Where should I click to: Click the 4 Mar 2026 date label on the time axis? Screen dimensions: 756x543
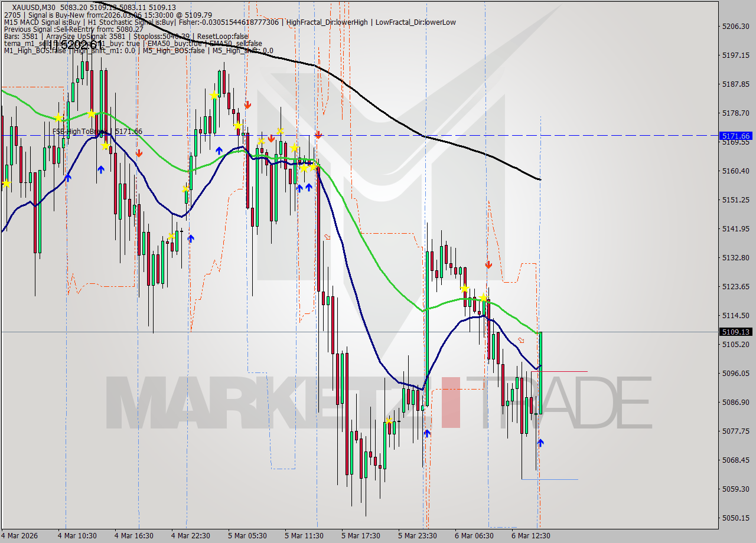(19, 535)
